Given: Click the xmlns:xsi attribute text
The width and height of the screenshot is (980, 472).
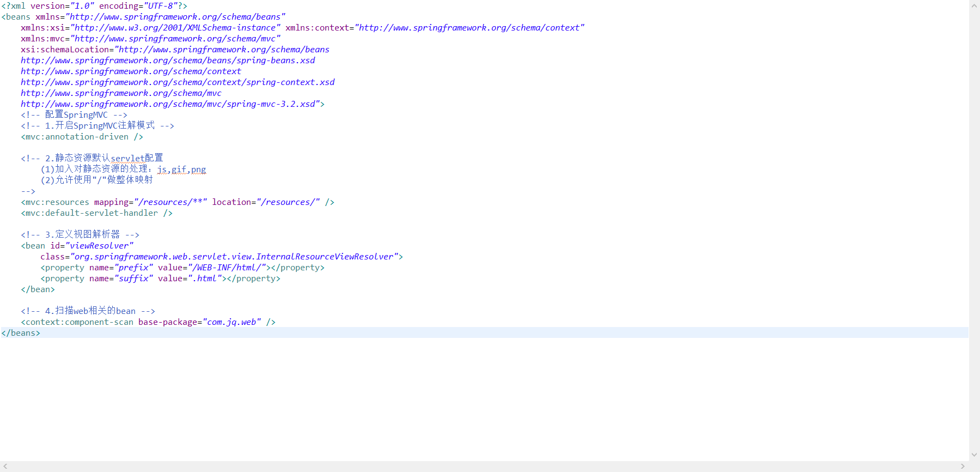Looking at the screenshot, I should pyautogui.click(x=151, y=28).
